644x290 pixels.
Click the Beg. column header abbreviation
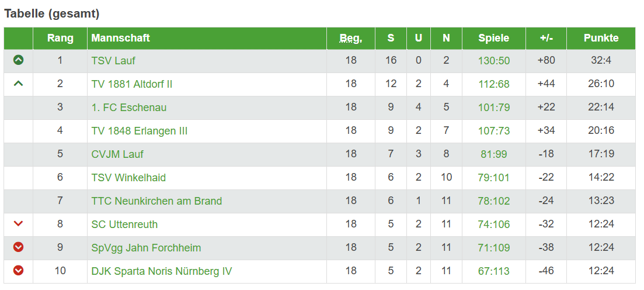tap(350, 38)
